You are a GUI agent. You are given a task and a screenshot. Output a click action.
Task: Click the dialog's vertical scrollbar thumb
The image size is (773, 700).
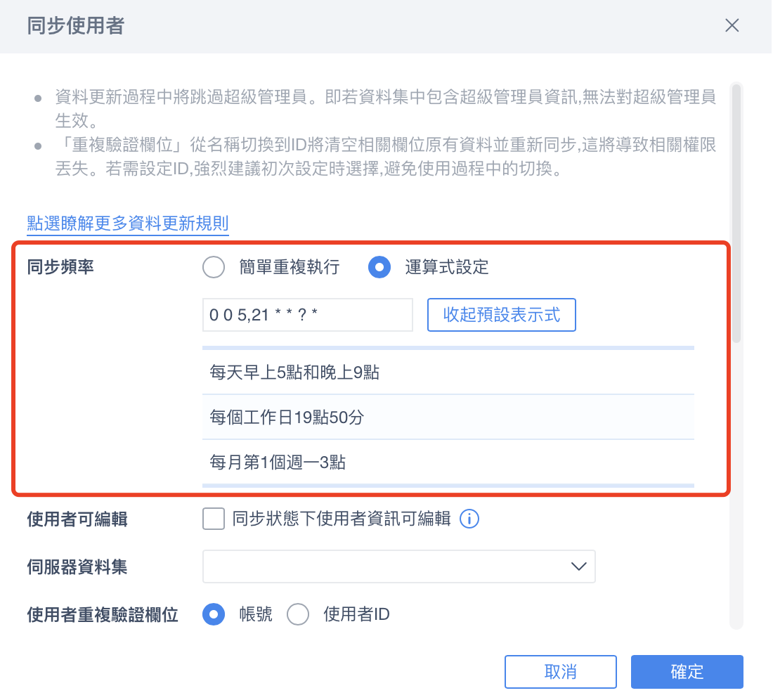coord(736,214)
